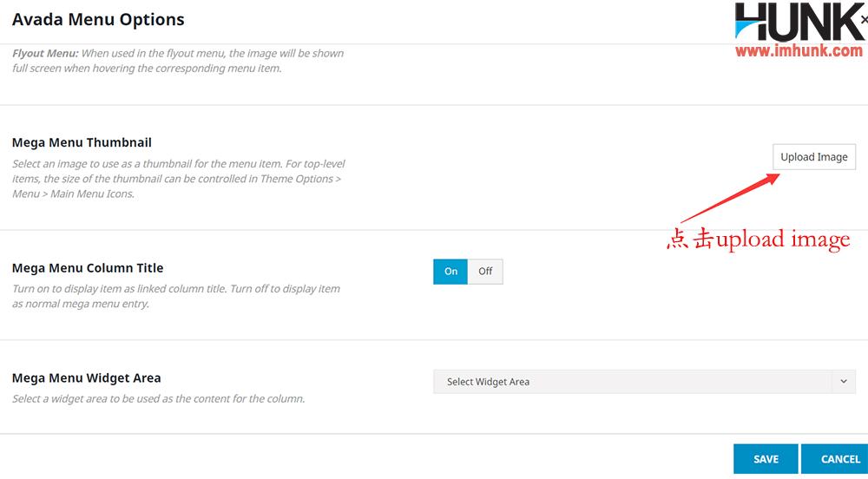This screenshot has width=868, height=479.
Task: Save the Avada menu options
Action: [766, 459]
